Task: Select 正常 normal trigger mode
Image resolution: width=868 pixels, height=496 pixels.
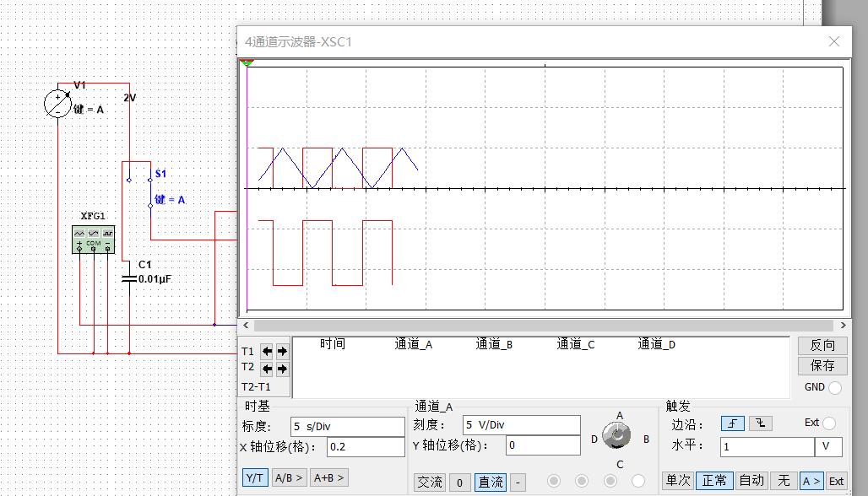Action: click(x=714, y=481)
